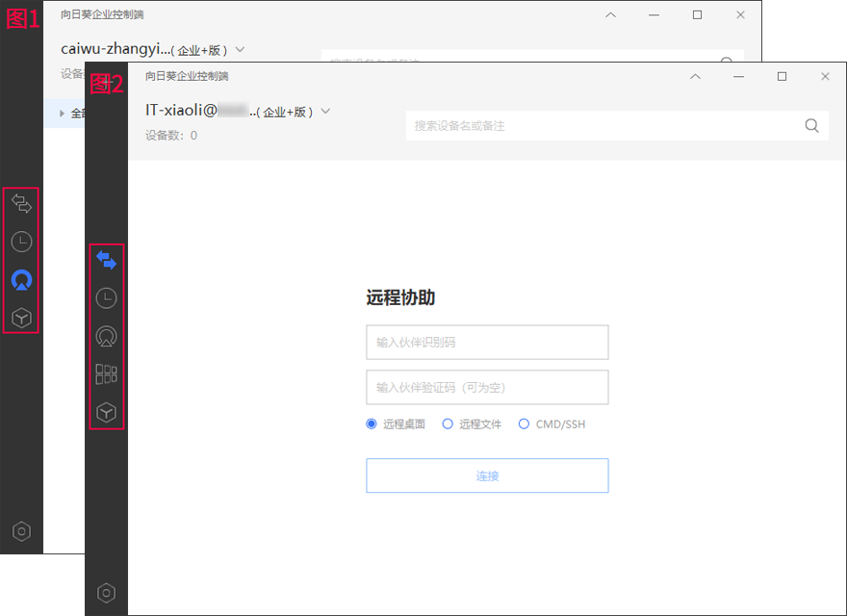
Task: Open the grid screen-wall icon in IT-xiaoli sidebar
Action: pyautogui.click(x=106, y=374)
